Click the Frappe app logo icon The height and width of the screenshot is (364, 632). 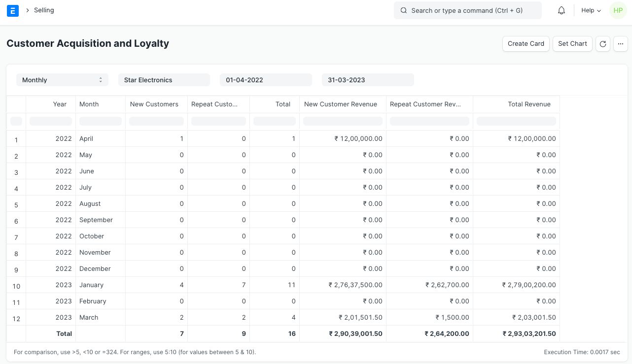pos(13,10)
